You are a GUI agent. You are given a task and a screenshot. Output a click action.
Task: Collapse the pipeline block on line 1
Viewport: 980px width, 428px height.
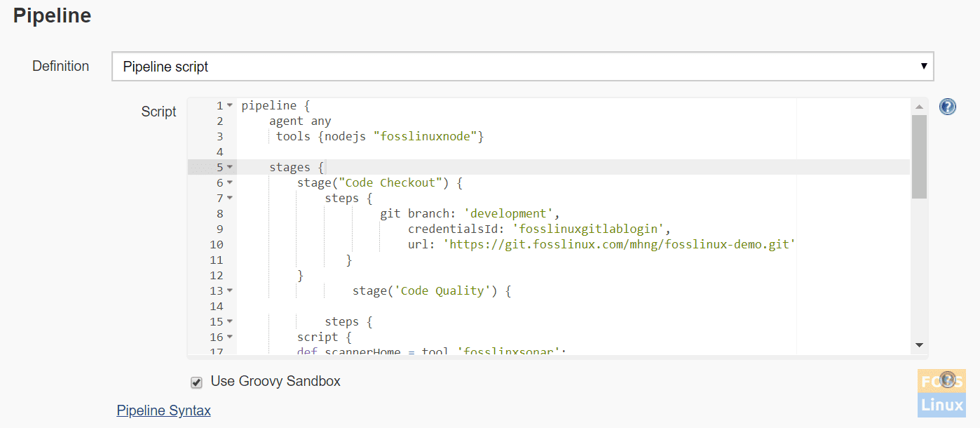[230, 106]
